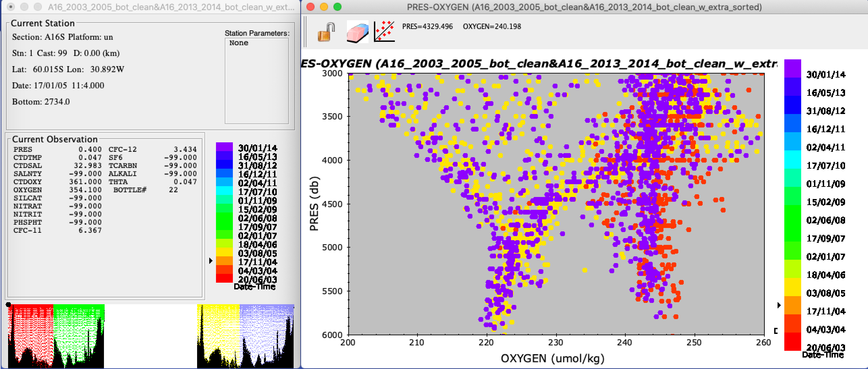Select the pink eraser tool

[x=358, y=32]
